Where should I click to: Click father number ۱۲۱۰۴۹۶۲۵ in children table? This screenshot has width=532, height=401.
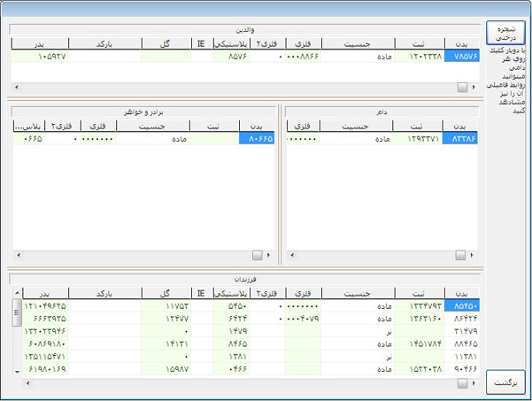pos(45,306)
